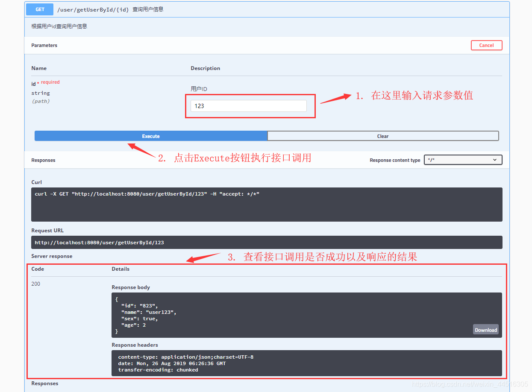Screen dimensions: 532x392
Task: Click the date header Mon, 26 Aug 2019
Action: pyautogui.click(x=172, y=363)
